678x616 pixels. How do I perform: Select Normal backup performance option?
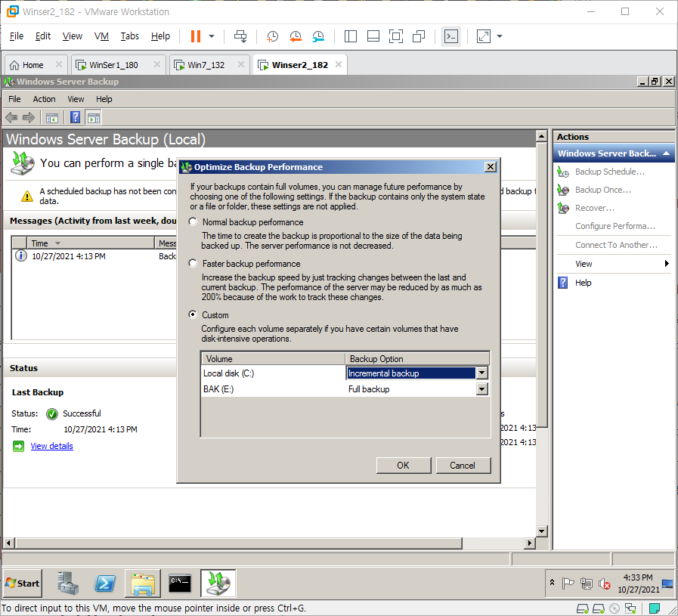tap(193, 221)
